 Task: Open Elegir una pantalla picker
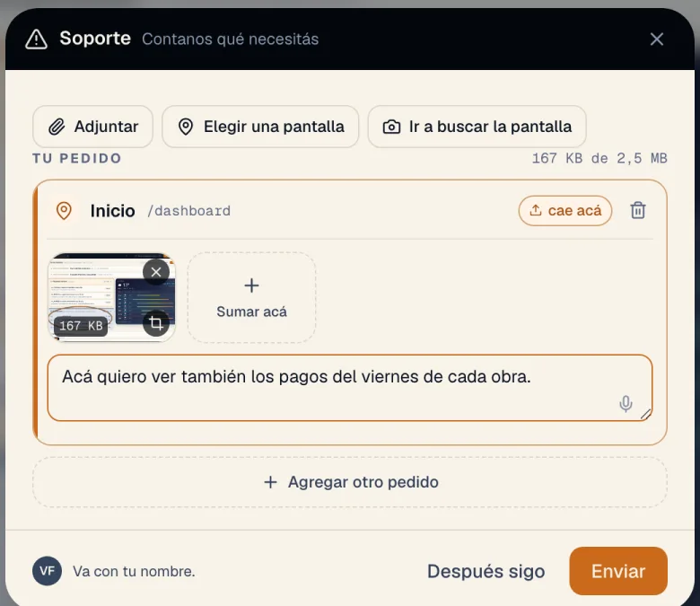[x=260, y=127]
